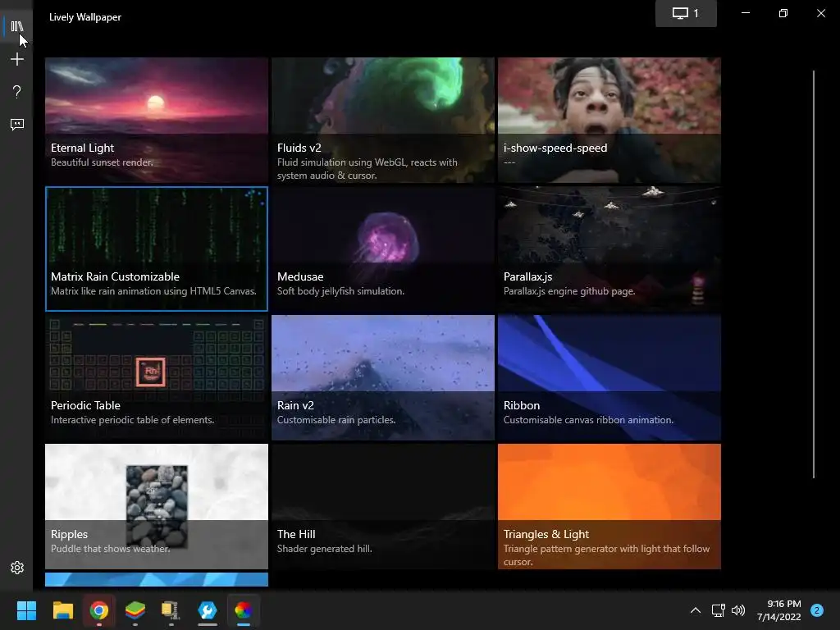Open network status tray icon
The image size is (840, 630).
(719, 610)
